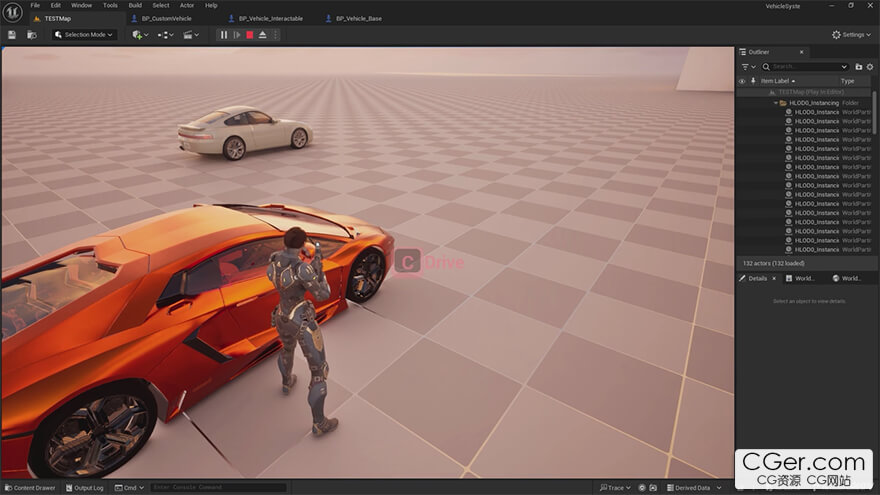This screenshot has height=495, width=880.
Task: Create a new folder in the Outliner
Action: (859, 67)
